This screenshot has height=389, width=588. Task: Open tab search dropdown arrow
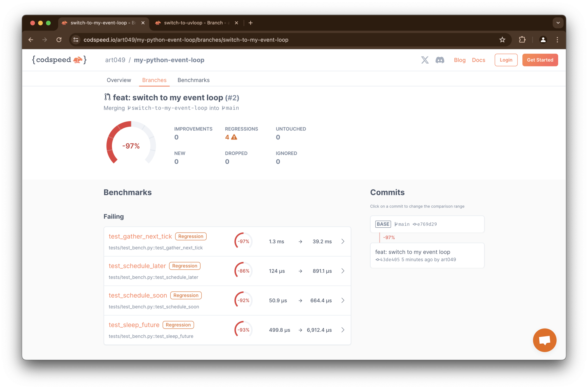click(x=558, y=23)
